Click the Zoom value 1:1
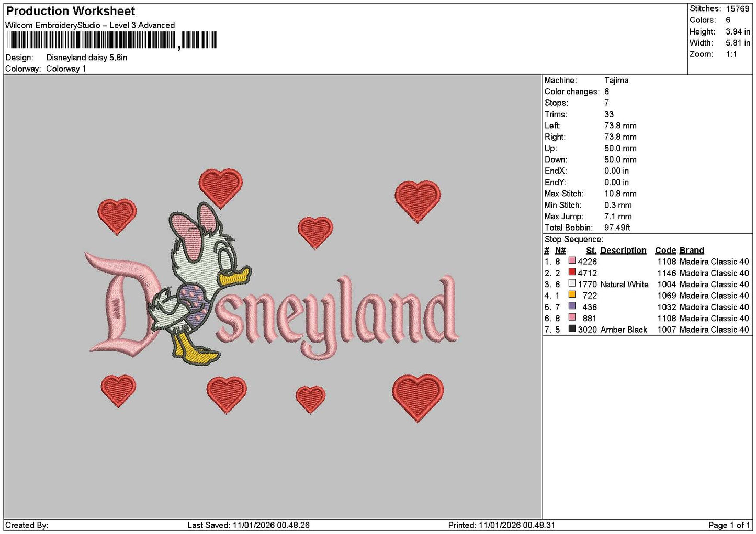 [731, 54]
